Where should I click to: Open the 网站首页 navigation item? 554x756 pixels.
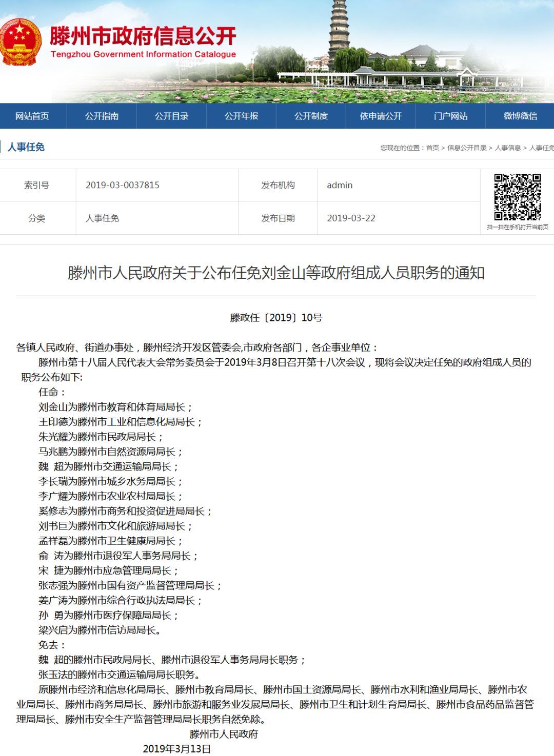point(34,116)
